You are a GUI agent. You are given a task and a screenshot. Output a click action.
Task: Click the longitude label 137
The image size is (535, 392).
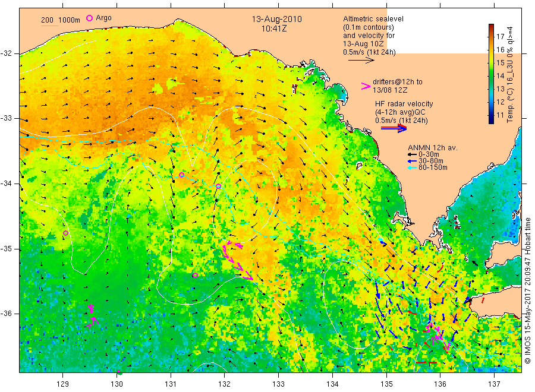pyautogui.click(x=494, y=384)
